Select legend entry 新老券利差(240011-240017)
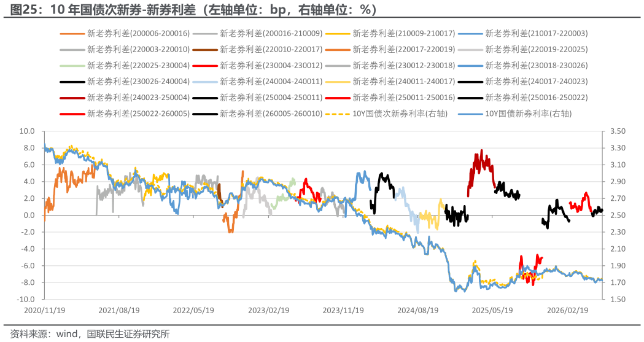This screenshot has height=342, width=644. (390, 82)
